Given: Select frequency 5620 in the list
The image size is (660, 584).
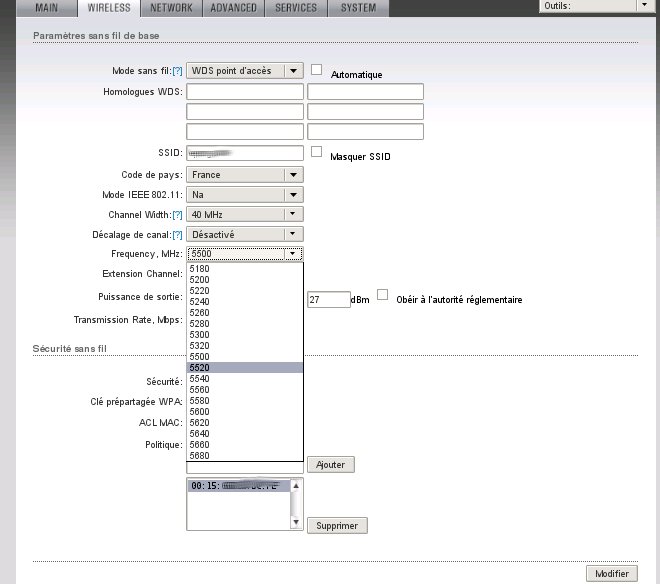Looking at the screenshot, I should (x=245, y=422).
